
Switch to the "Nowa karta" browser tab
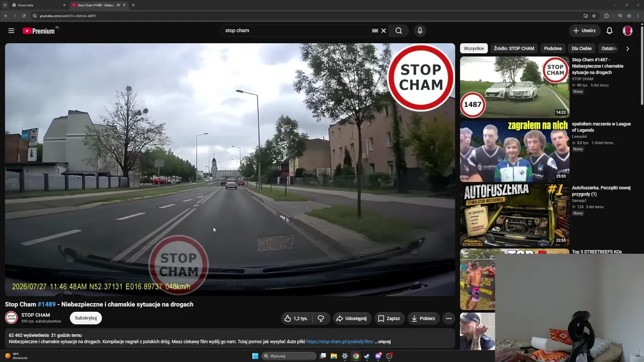(39, 5)
